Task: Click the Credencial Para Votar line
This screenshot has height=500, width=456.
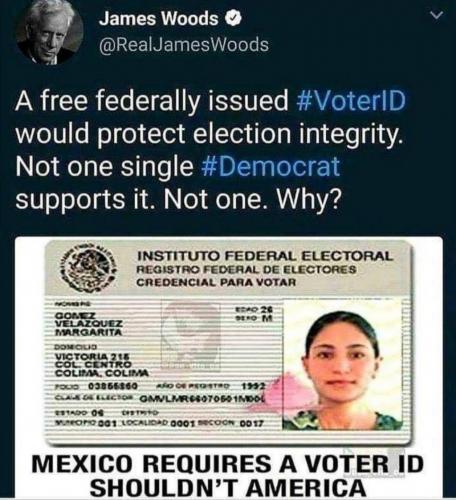Action: pos(216,283)
